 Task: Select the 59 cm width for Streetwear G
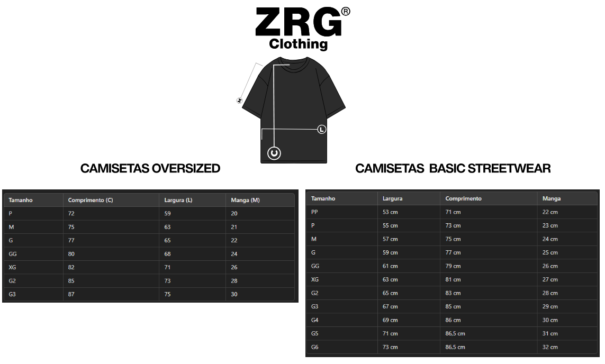390,252
